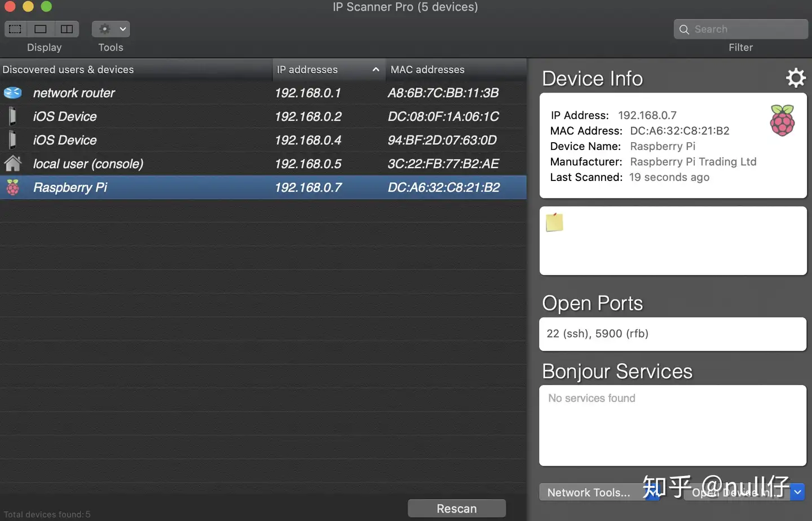Image resolution: width=812 pixels, height=521 pixels.
Task: Open the Network Tools dropdown button
Action: pos(599,492)
